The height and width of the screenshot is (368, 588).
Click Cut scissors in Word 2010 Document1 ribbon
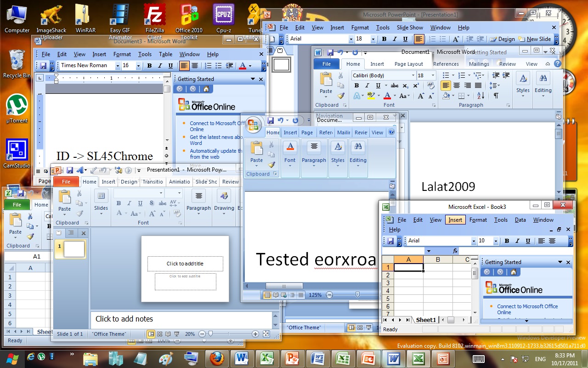click(341, 75)
